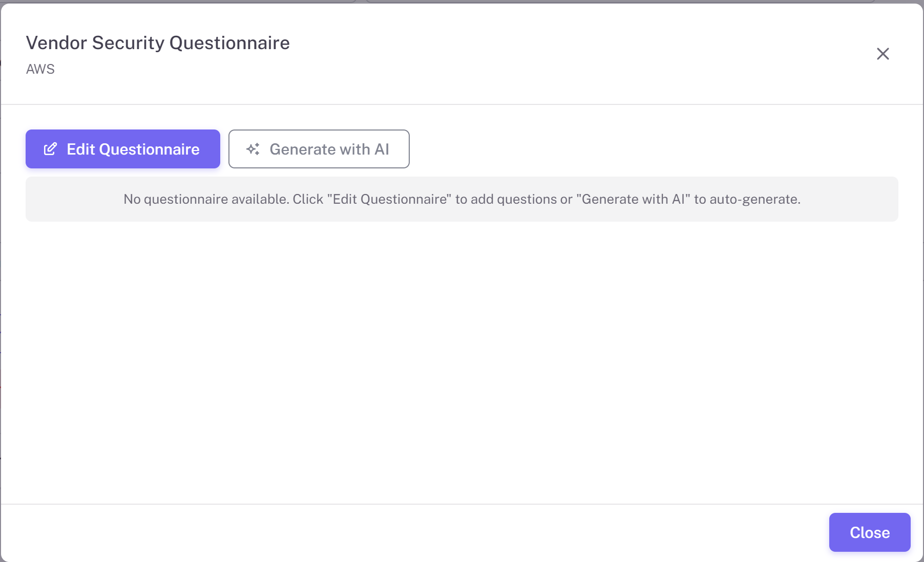Image resolution: width=924 pixels, height=562 pixels.
Task: Confirm closing via the Close button
Action: click(x=869, y=532)
